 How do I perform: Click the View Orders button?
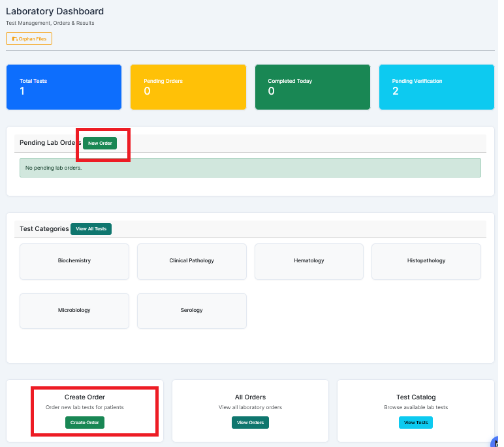click(x=251, y=423)
